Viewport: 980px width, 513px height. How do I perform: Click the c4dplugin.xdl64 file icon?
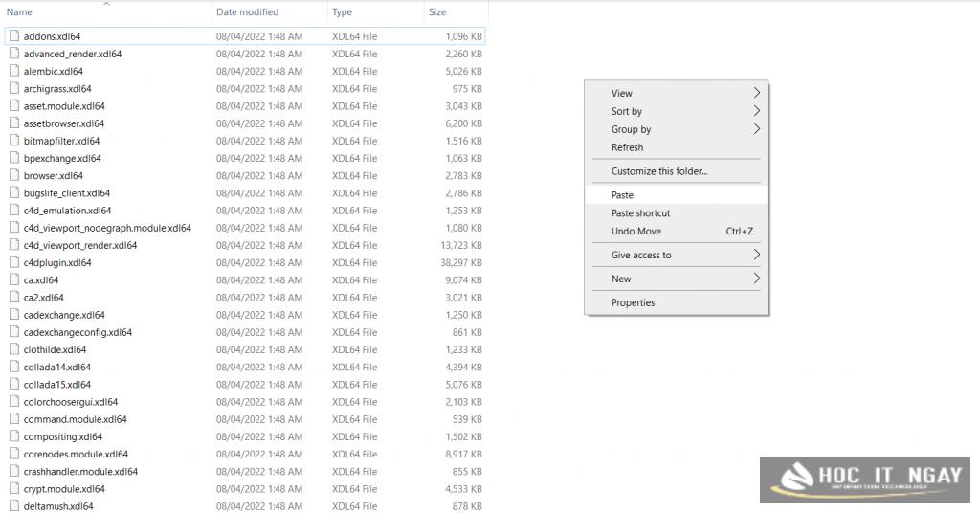[13, 262]
